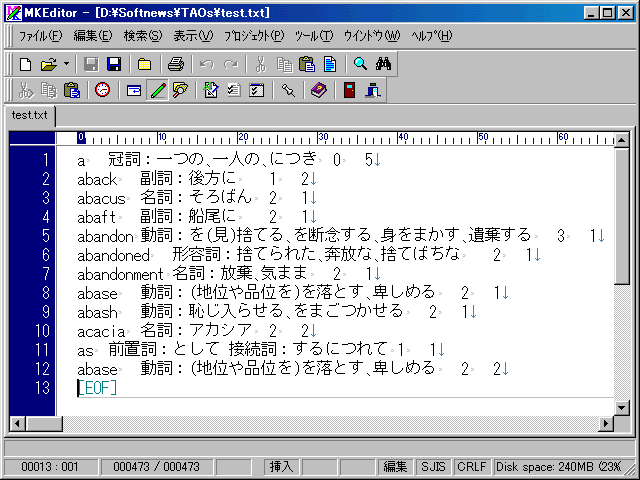Screen dimensions: 640x480
Task: Click the horizontal scrollbar right arrow
Action: (606, 424)
